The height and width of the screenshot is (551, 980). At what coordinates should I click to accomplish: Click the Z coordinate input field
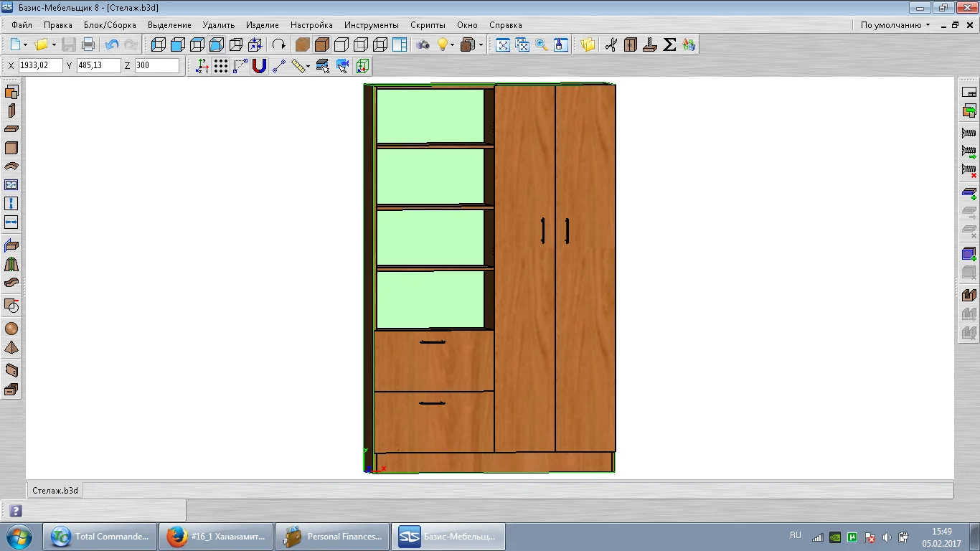point(156,65)
